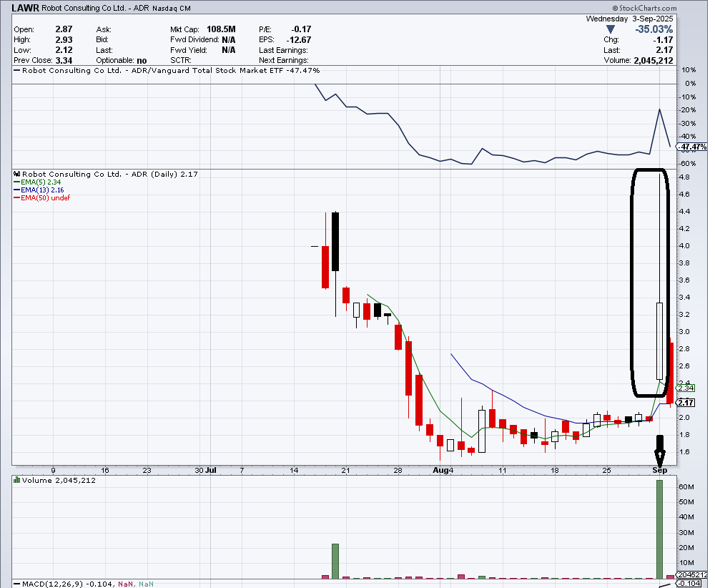The image size is (715, 588).
Task: Click the company name Robot Consulting Co Ltd.
Action: click(x=84, y=8)
